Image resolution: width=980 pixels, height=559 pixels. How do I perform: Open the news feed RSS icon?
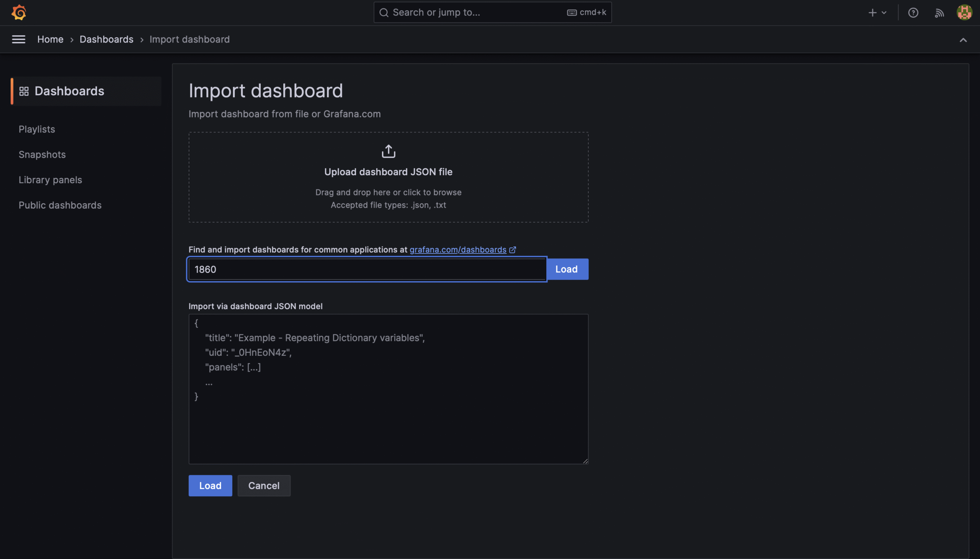click(x=939, y=13)
